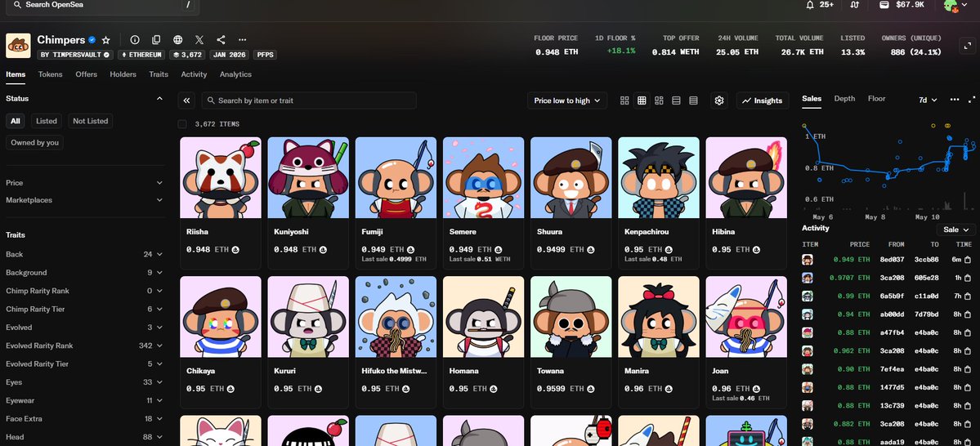
Task: Expand the Eyewear trait filter
Action: tap(84, 400)
